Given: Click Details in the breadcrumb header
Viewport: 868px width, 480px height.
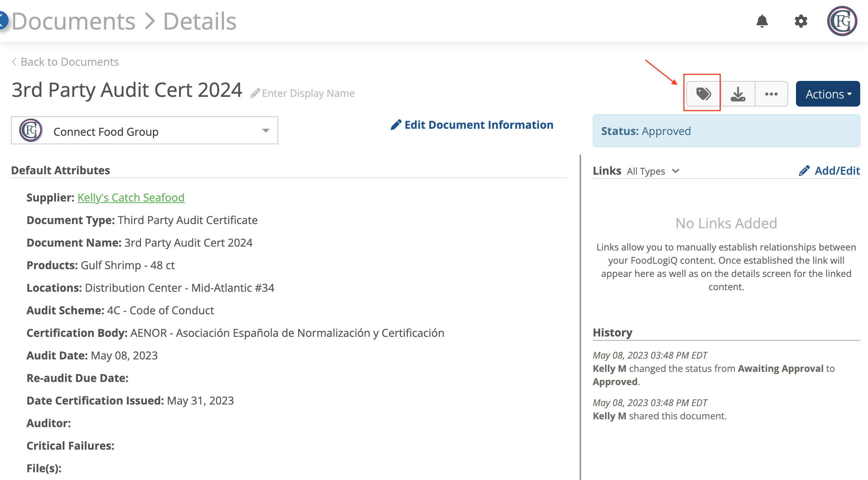Looking at the screenshot, I should pos(200,21).
